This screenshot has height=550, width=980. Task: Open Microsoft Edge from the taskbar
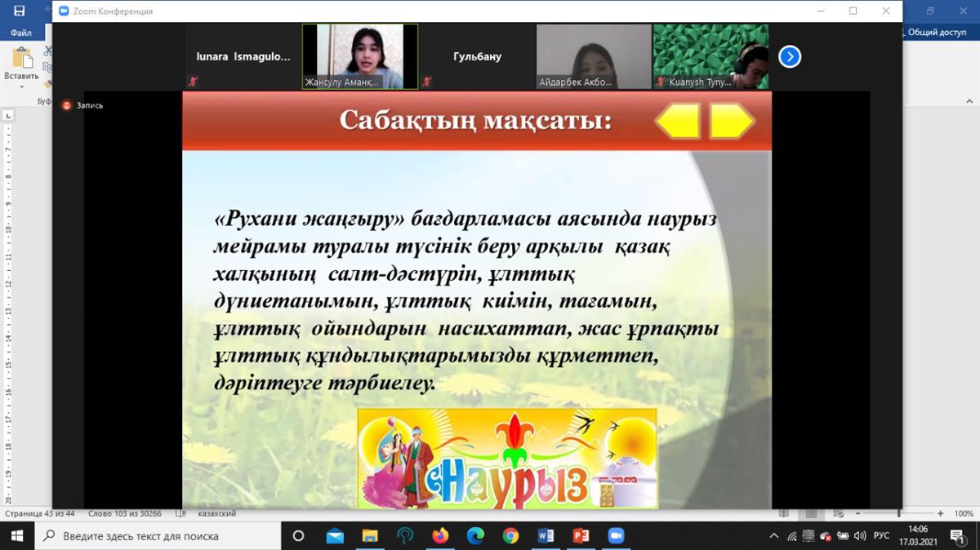coord(475,536)
